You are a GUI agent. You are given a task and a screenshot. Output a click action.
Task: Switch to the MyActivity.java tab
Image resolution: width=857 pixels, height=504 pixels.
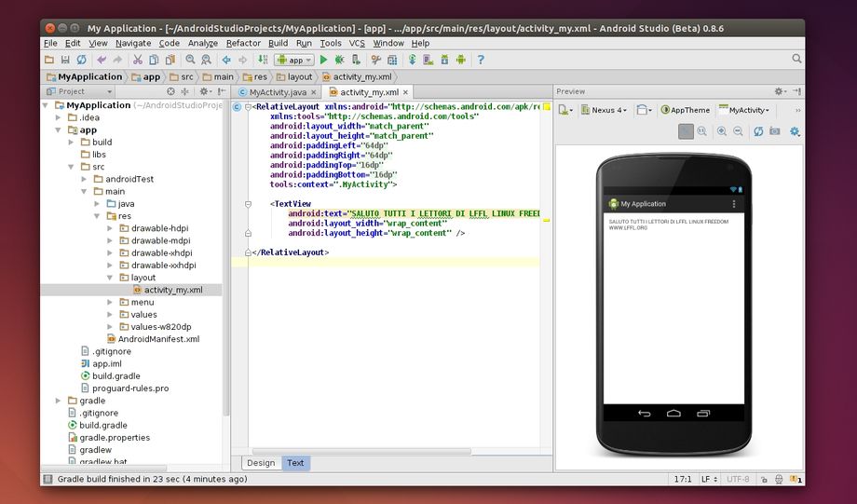pyautogui.click(x=277, y=92)
